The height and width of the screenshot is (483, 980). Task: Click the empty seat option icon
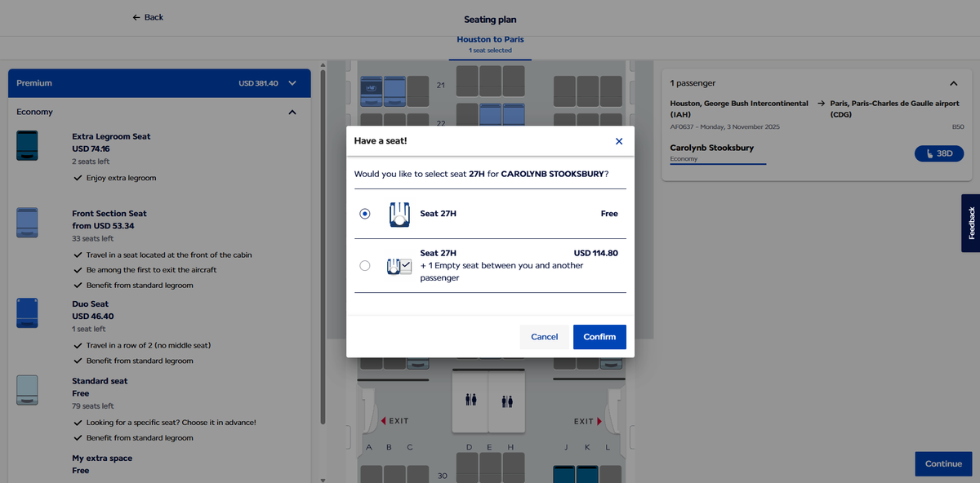pos(399,266)
